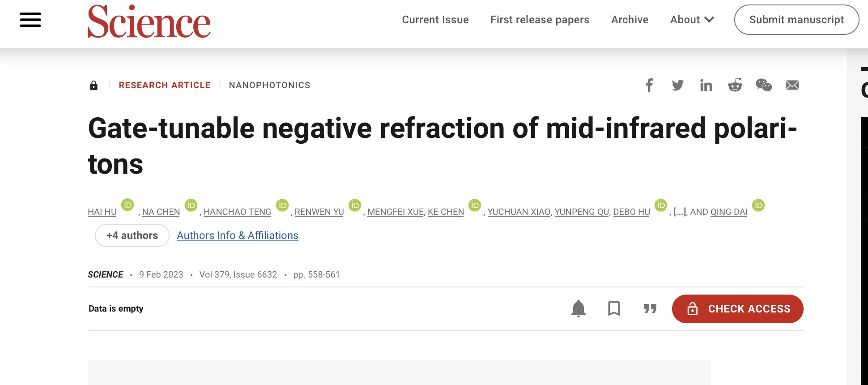This screenshot has height=385, width=868.
Task: Open Authors Info & Affiliations link
Action: coord(237,235)
